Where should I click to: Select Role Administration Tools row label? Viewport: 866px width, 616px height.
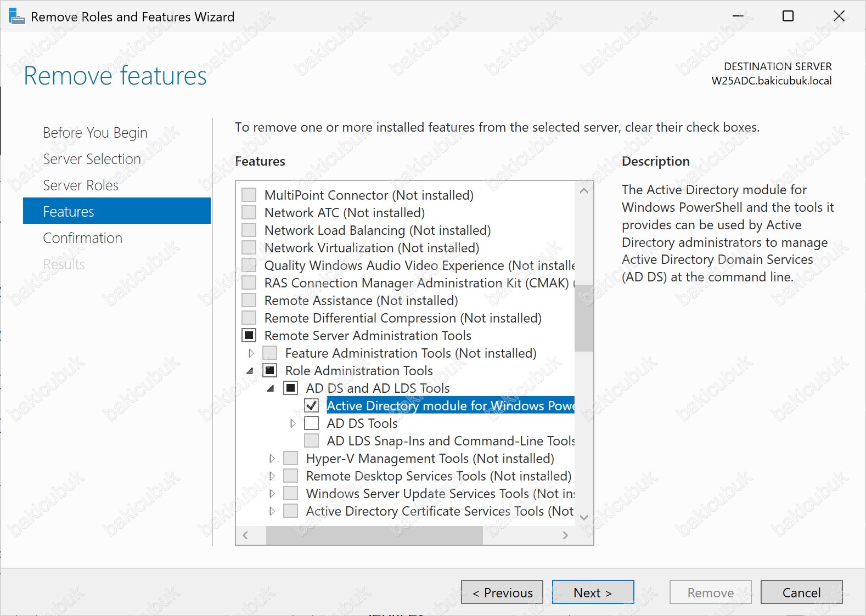click(x=359, y=371)
